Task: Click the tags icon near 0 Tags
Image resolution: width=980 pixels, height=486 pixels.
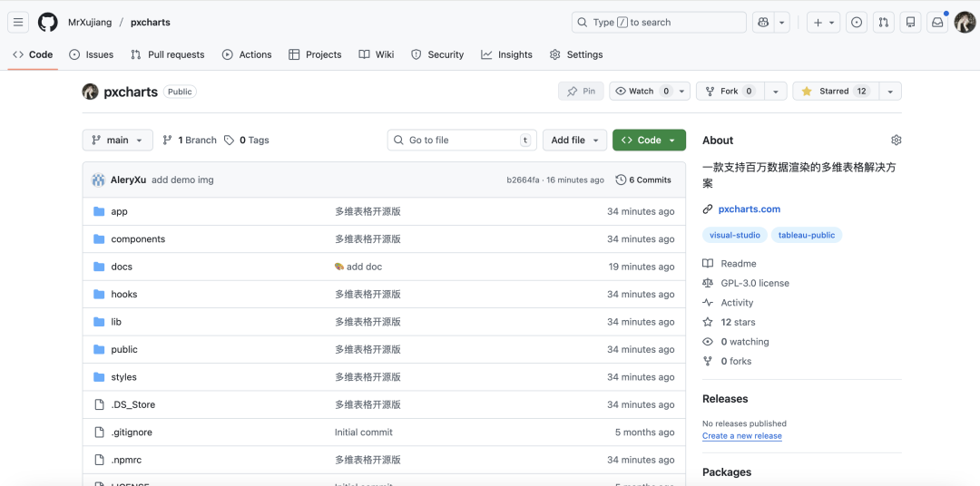Action: point(230,140)
